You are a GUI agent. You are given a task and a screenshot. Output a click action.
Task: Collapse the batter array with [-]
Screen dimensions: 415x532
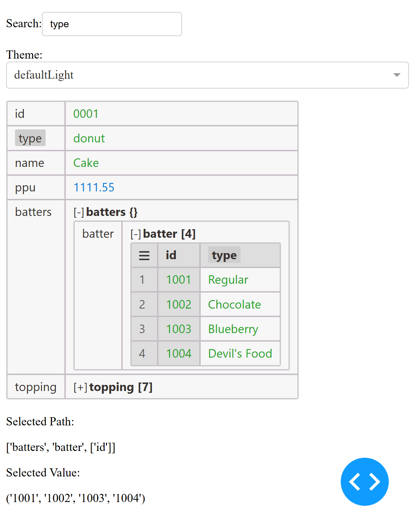pyautogui.click(x=135, y=234)
